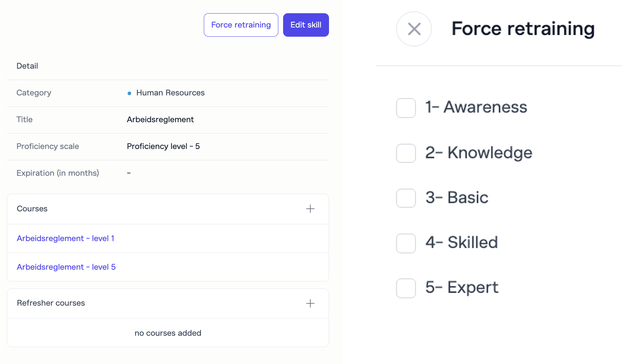Tick the 3- Basic checkbox

pyautogui.click(x=406, y=198)
